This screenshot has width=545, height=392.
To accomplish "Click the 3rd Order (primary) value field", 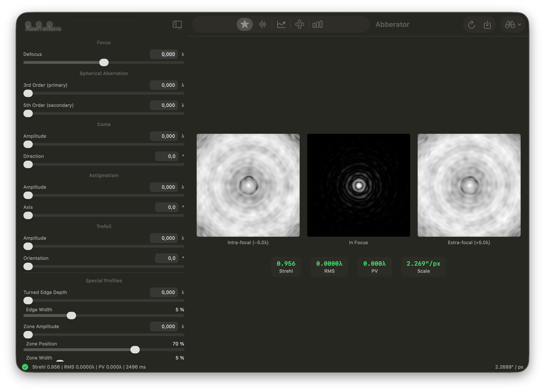I will point(164,85).
